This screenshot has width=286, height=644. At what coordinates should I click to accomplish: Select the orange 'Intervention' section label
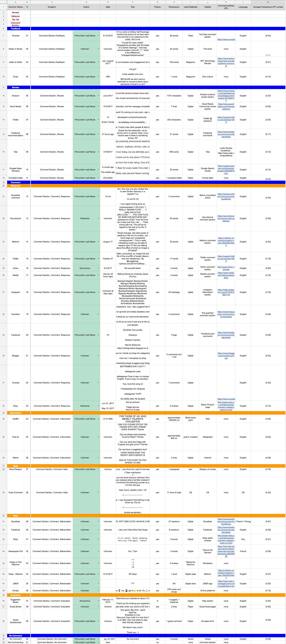(x=15, y=413)
